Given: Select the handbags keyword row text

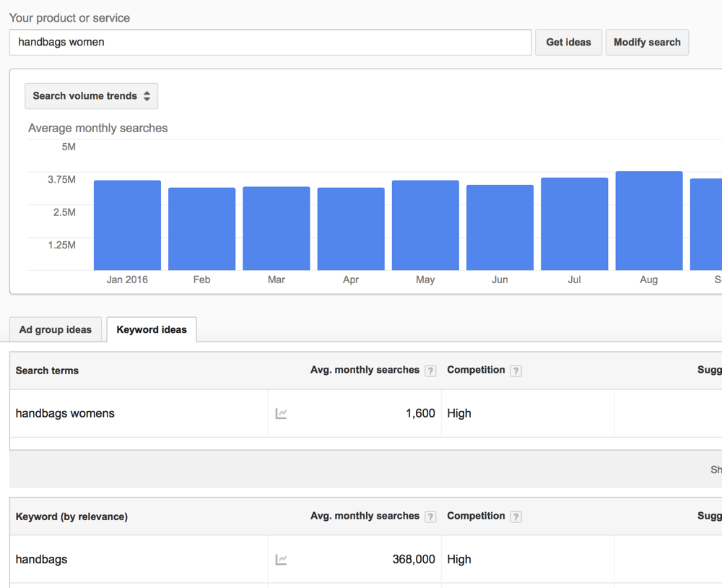Looking at the screenshot, I should 42,560.
